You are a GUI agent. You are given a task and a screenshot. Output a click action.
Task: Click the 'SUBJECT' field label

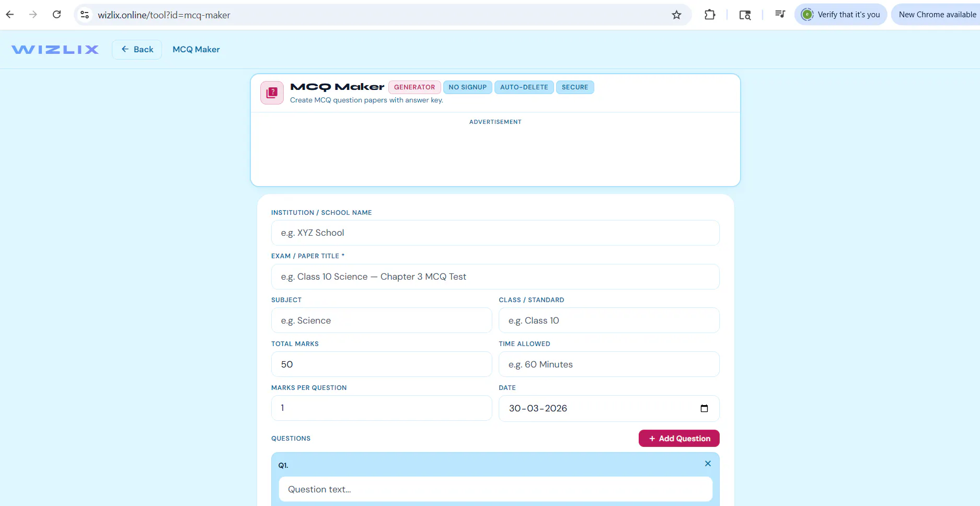(286, 300)
